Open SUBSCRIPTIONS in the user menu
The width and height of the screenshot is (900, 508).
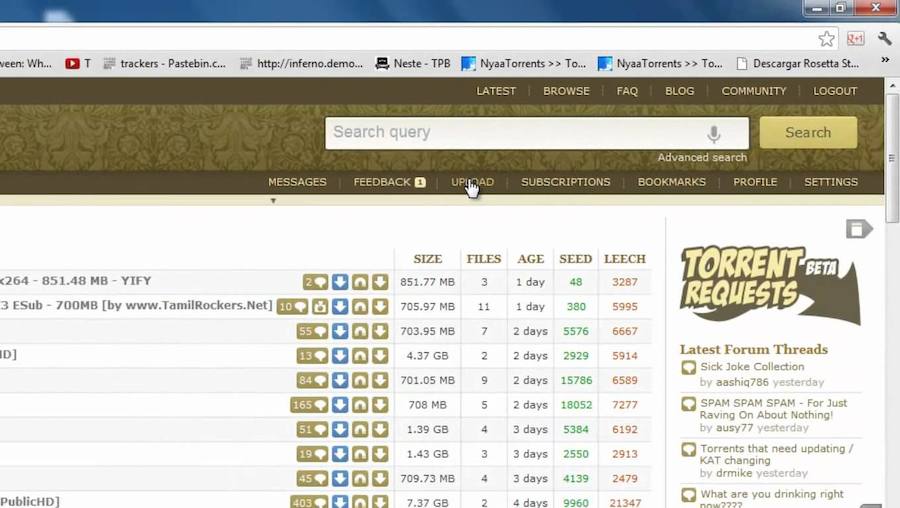click(x=565, y=182)
